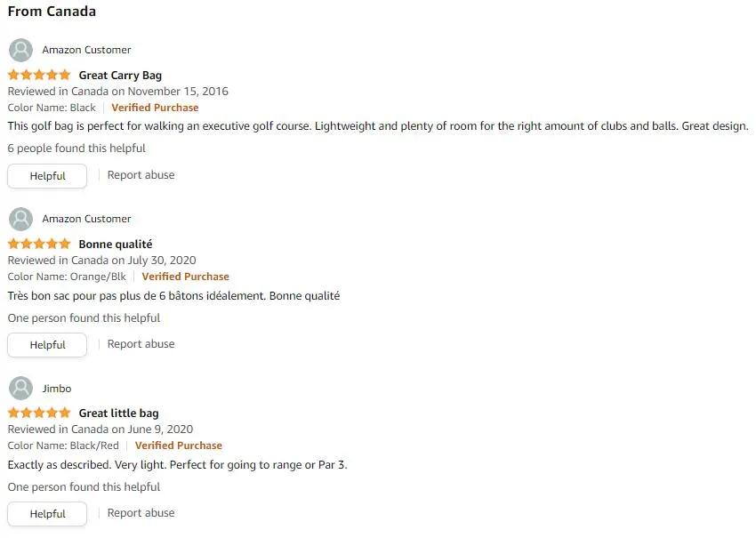
Task: Open the Bonne qualité review title
Action: click(116, 245)
